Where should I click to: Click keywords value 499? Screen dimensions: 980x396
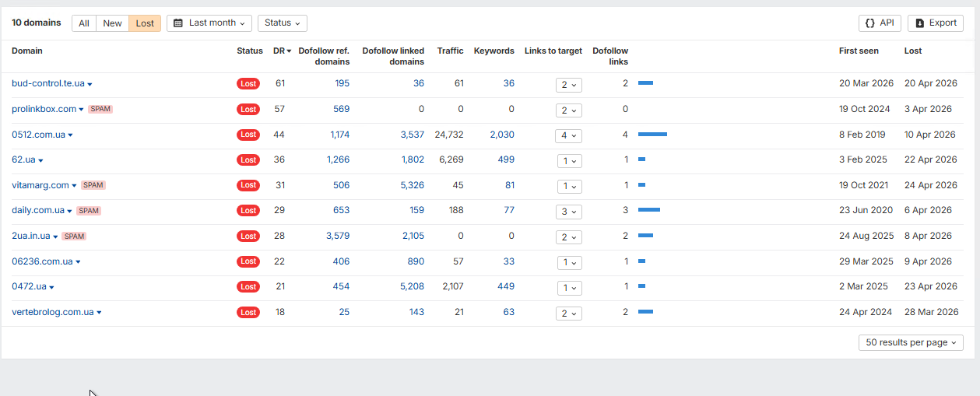click(x=506, y=159)
